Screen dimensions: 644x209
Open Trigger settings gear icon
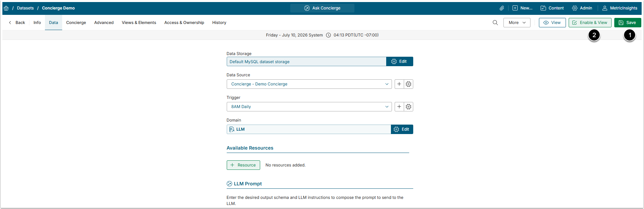408,107
